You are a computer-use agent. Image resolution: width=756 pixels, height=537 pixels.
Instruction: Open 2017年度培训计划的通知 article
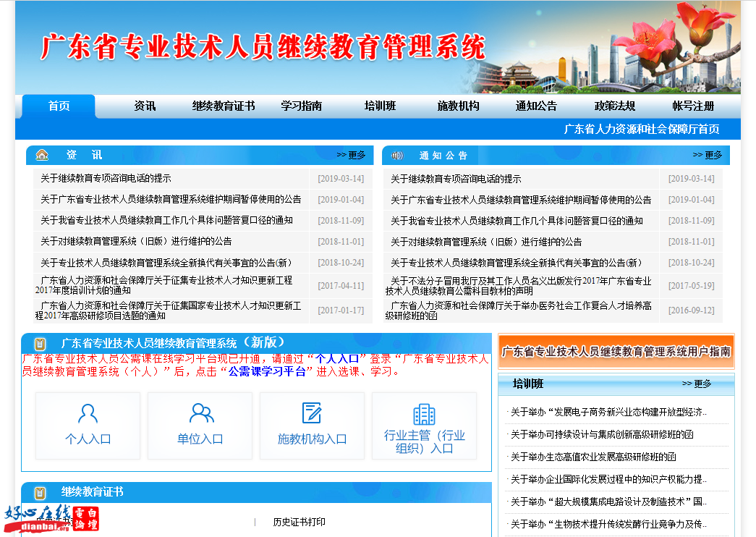click(x=164, y=285)
